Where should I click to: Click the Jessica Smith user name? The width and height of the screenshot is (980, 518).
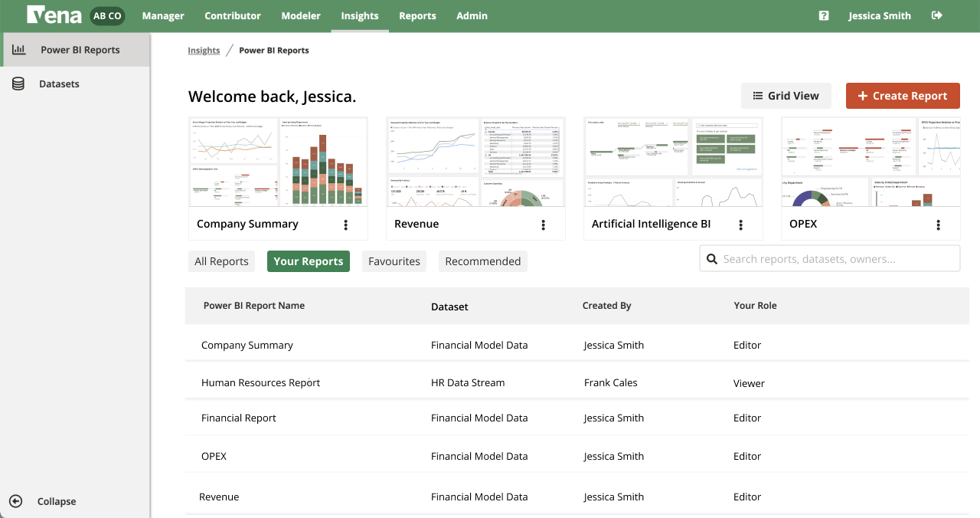pyautogui.click(x=880, y=15)
